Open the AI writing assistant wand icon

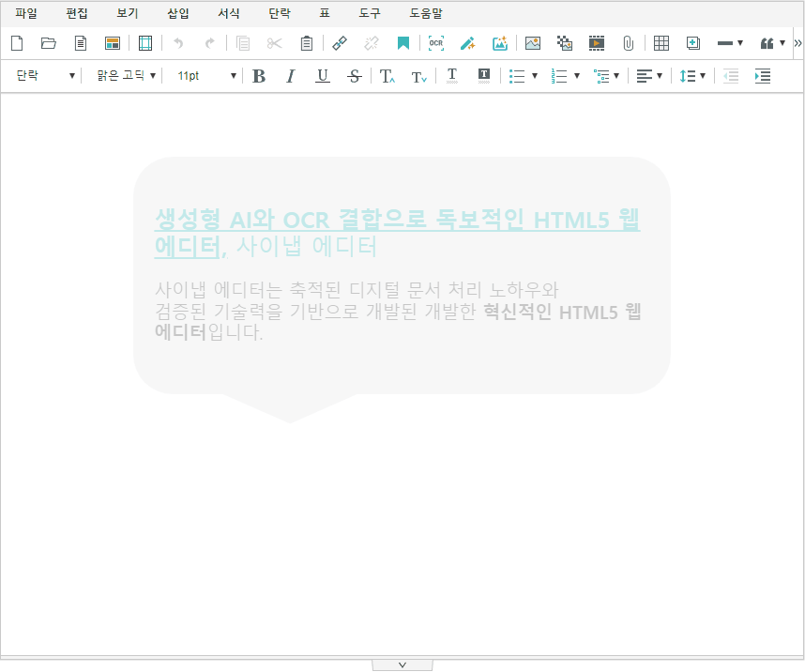point(467,43)
